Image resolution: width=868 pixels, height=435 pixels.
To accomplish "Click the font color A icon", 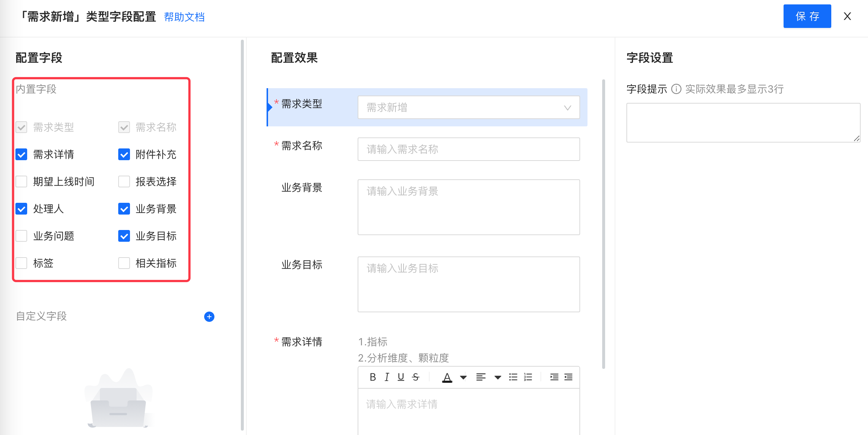I will [x=447, y=377].
